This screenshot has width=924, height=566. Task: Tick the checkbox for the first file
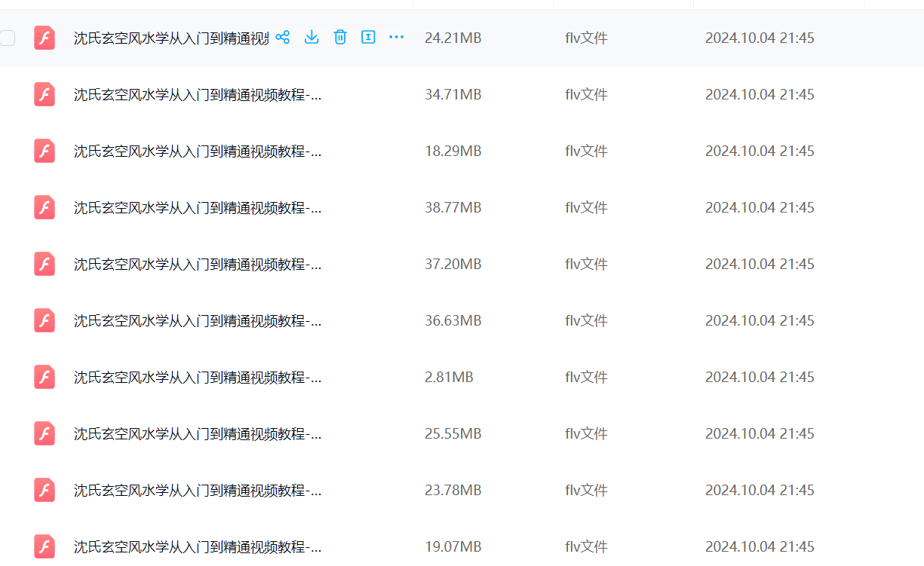pos(8,38)
